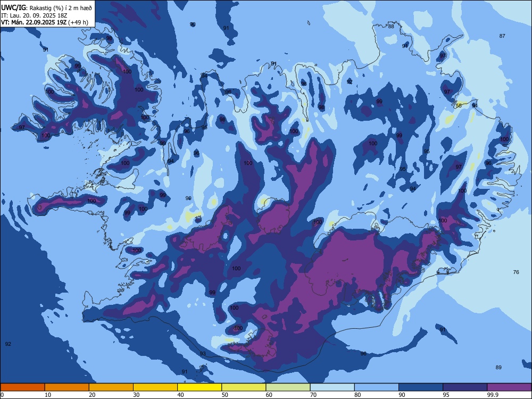
Task: Select the 95–99.9 dark indigo legend swatch
Action: pos(465,387)
